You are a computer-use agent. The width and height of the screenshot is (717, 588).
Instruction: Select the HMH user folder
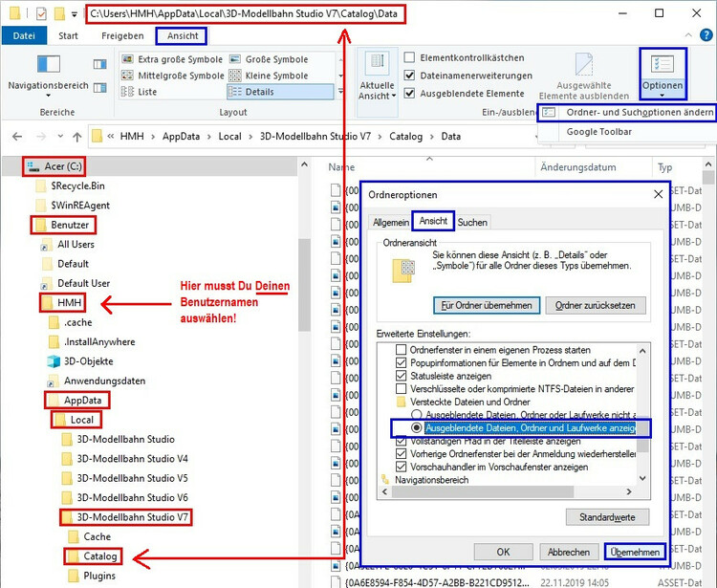tap(63, 303)
